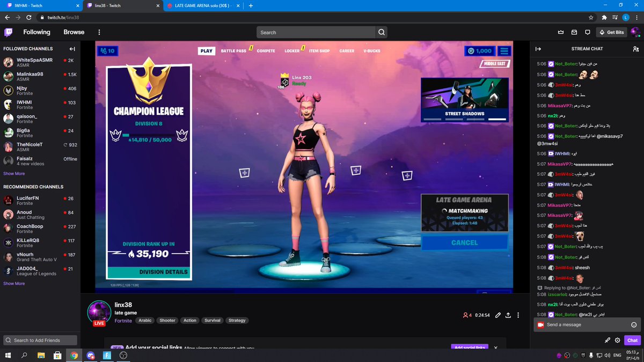
Task: Click the Shooter stream tag
Action: (167, 320)
